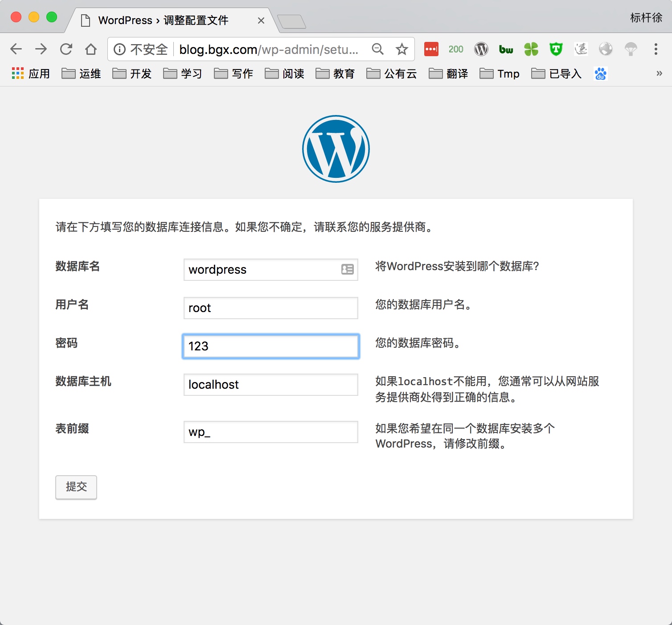Click the green 200 status extension

pyautogui.click(x=456, y=49)
